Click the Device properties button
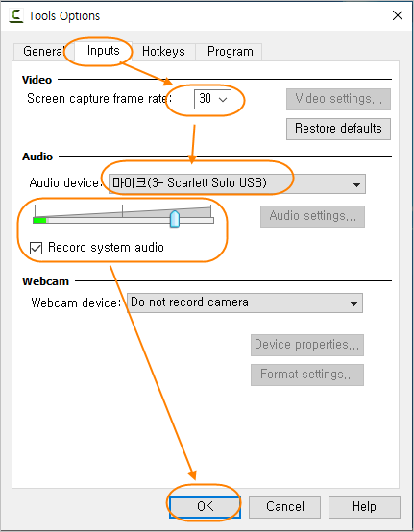The width and height of the screenshot is (414, 532). click(x=307, y=345)
